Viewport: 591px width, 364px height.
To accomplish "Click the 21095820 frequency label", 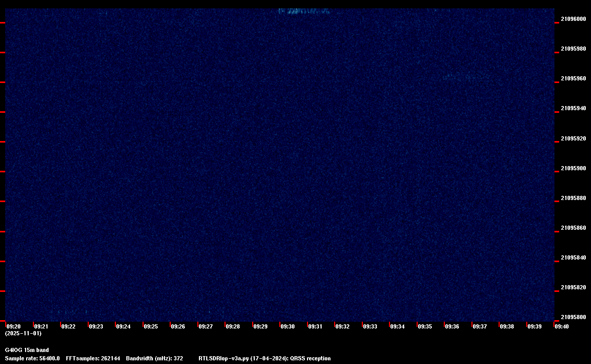I will coord(573,287).
